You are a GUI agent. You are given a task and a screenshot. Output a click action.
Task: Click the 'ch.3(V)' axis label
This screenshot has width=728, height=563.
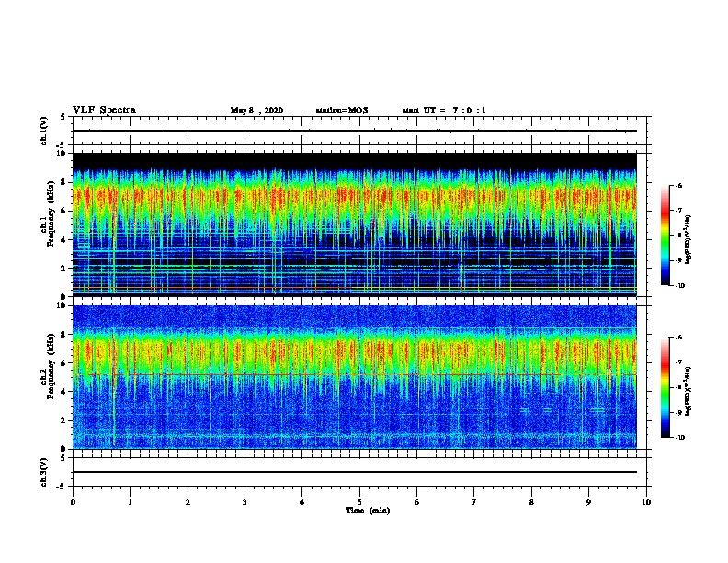click(x=43, y=472)
